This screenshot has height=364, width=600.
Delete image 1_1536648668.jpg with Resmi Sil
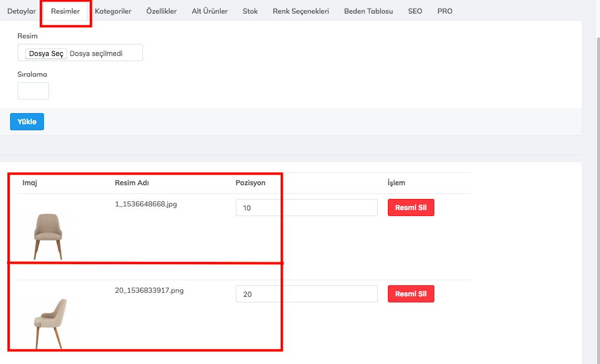[x=411, y=207]
